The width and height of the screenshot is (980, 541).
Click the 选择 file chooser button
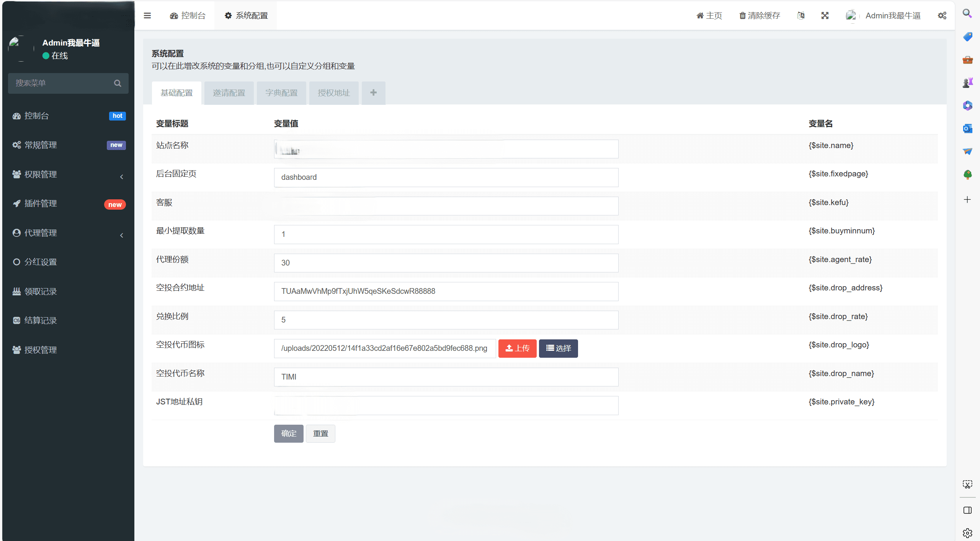558,348
